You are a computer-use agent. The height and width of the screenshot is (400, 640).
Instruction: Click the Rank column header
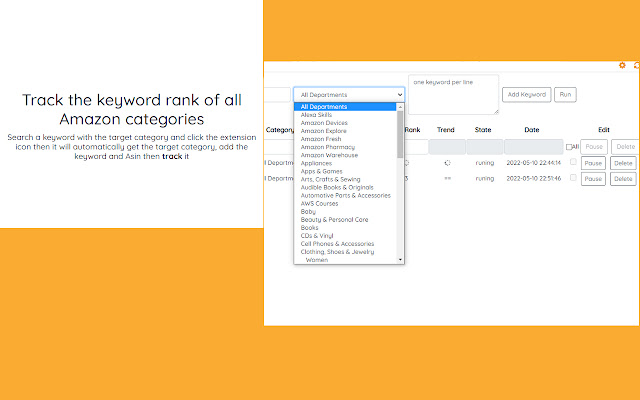coord(412,130)
